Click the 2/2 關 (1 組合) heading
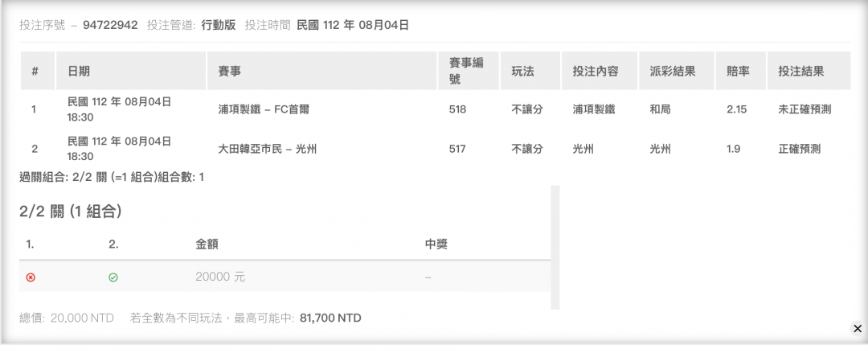The width and height of the screenshot is (868, 345). (70, 211)
